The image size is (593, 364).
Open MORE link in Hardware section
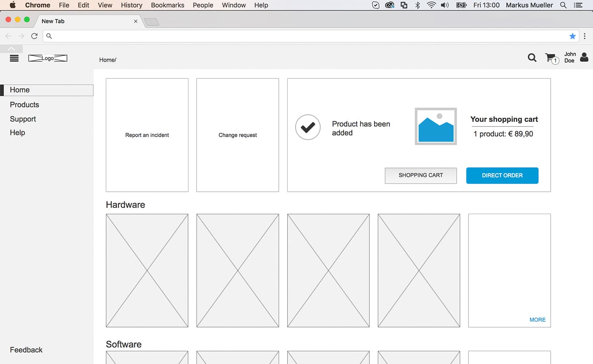[x=537, y=320]
